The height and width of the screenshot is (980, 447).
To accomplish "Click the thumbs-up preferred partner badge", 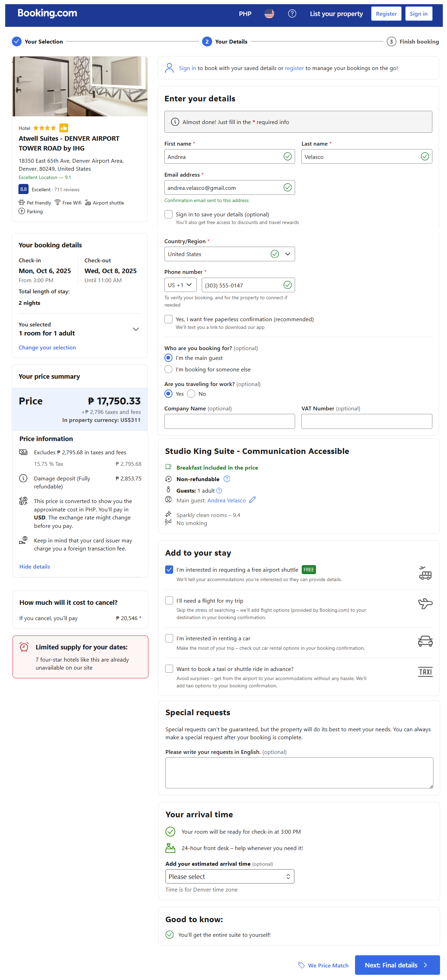I will pyautogui.click(x=63, y=128).
